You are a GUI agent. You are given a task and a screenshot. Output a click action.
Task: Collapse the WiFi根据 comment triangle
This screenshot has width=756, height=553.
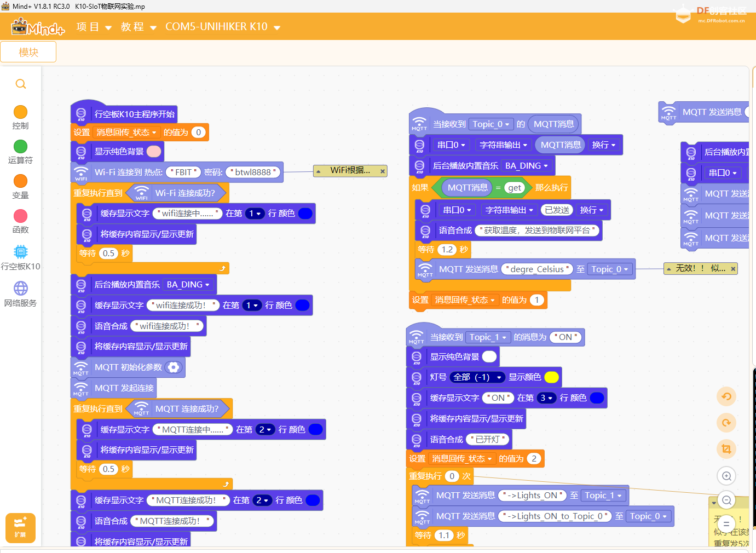[319, 171]
